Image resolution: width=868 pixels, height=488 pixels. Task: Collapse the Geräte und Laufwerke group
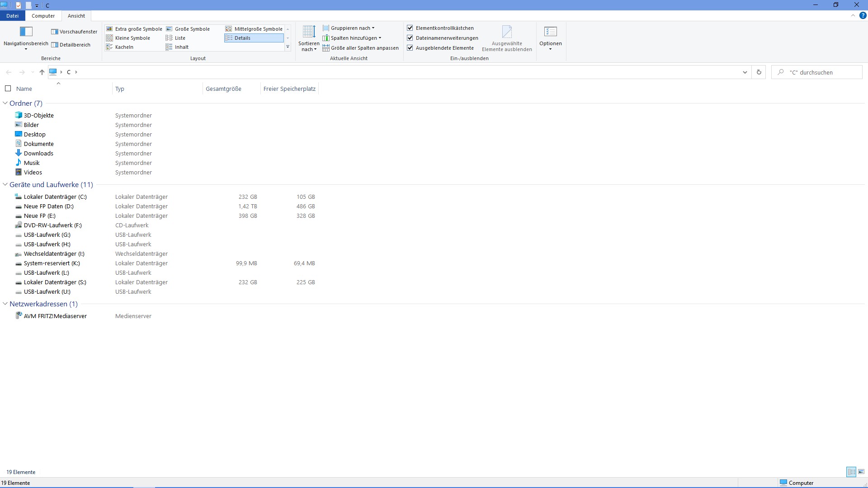[x=5, y=185]
